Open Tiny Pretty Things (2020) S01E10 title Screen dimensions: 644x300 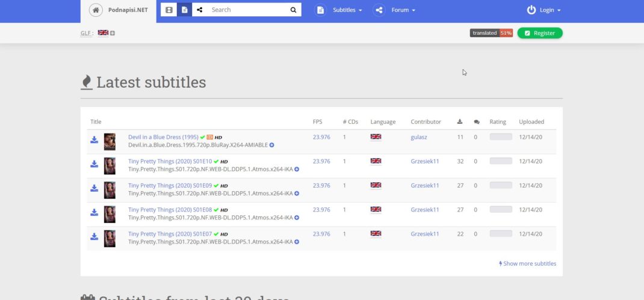click(170, 161)
